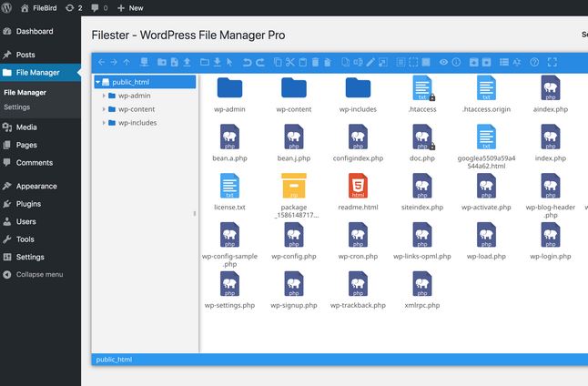The height and width of the screenshot is (386, 588).
Task: Select wp-admin in the folder tree
Action: (134, 96)
